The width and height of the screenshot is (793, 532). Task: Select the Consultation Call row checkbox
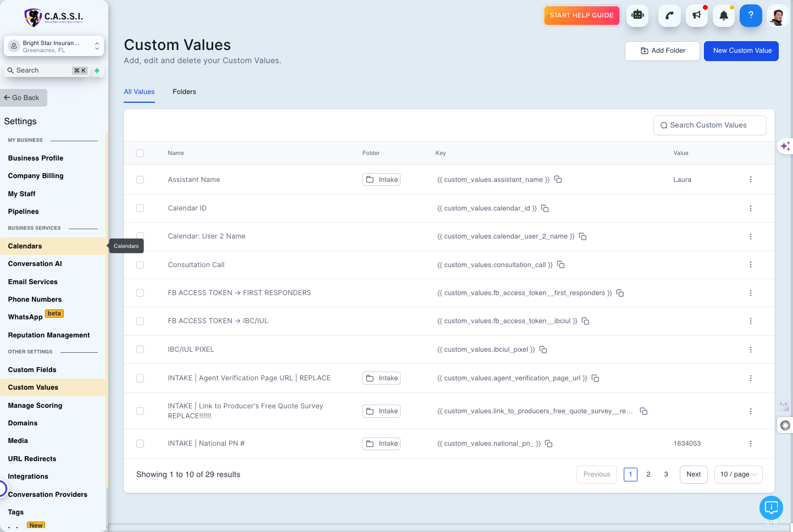(140, 265)
